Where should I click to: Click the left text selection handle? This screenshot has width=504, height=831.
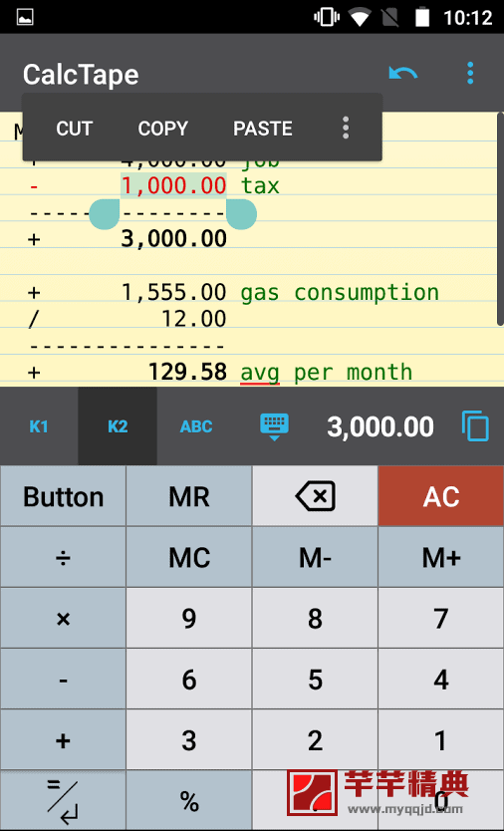[105, 214]
